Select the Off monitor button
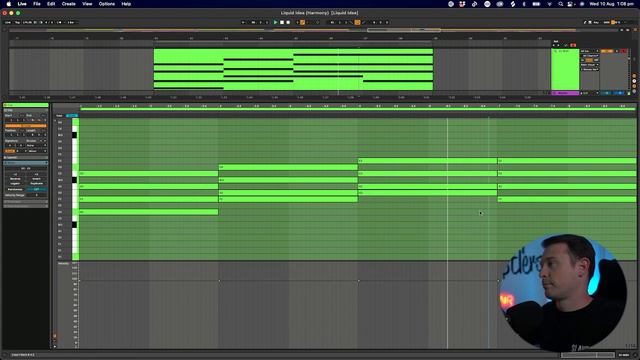Image resolution: width=640 pixels, height=360 pixels. coord(596,60)
